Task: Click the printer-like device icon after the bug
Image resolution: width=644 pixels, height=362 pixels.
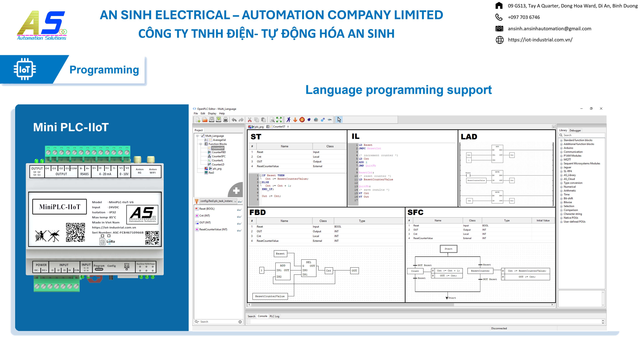Action: tap(316, 120)
